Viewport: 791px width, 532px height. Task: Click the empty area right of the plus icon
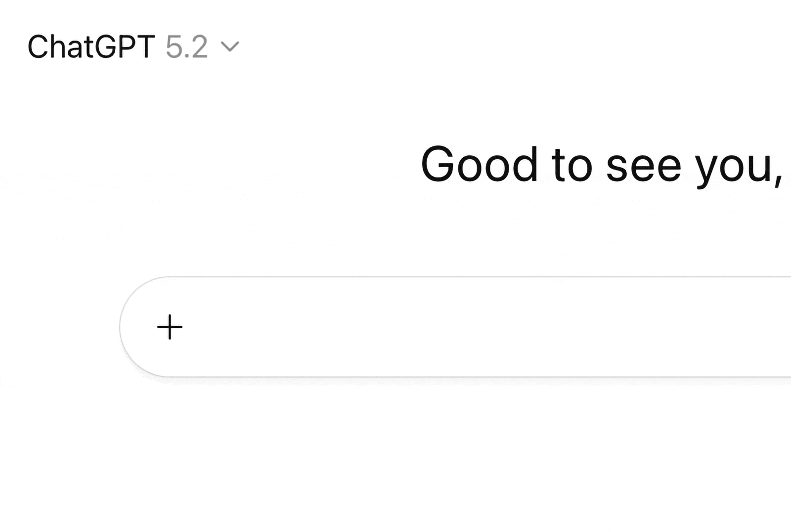[346, 327]
